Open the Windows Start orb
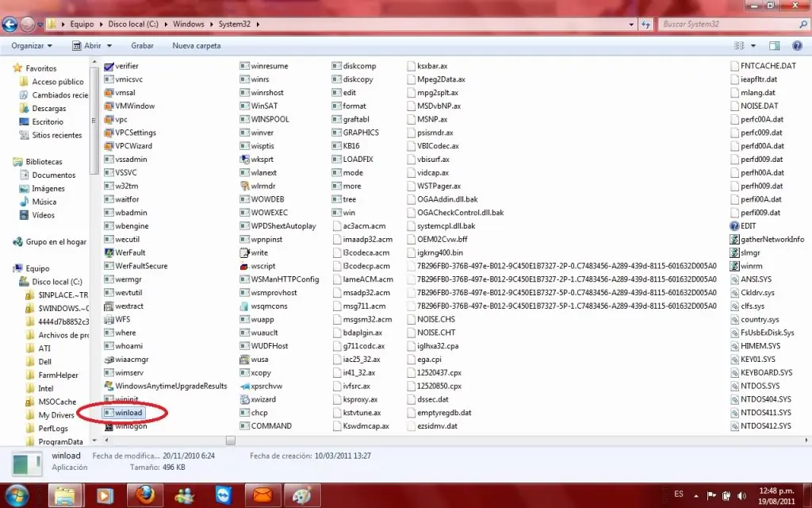 pos(17,495)
